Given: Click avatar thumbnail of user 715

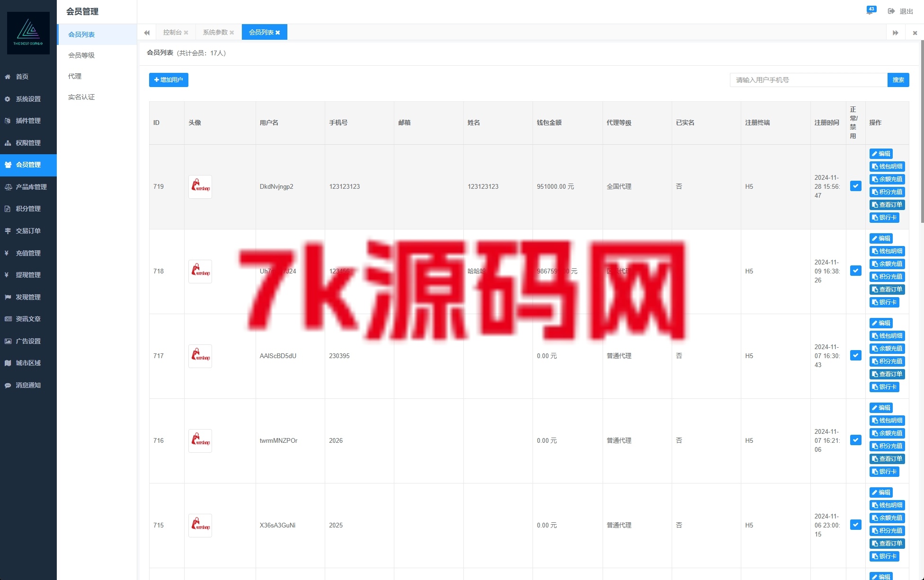Looking at the screenshot, I should (200, 526).
